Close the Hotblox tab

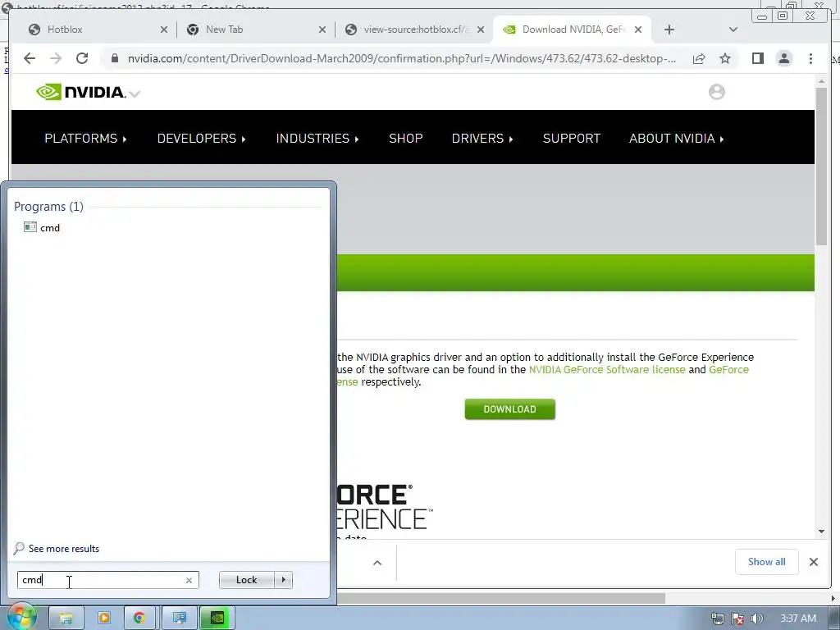point(164,30)
